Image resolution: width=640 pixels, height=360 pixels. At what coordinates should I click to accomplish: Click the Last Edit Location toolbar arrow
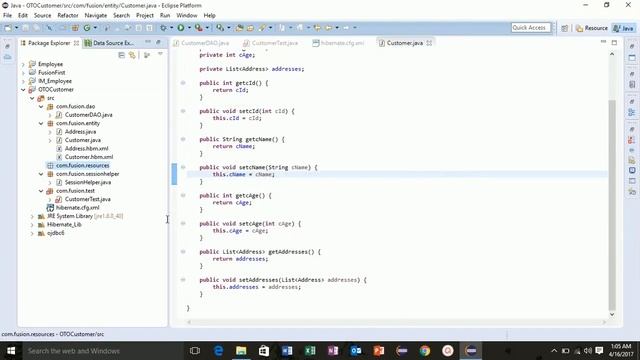pos(317,28)
